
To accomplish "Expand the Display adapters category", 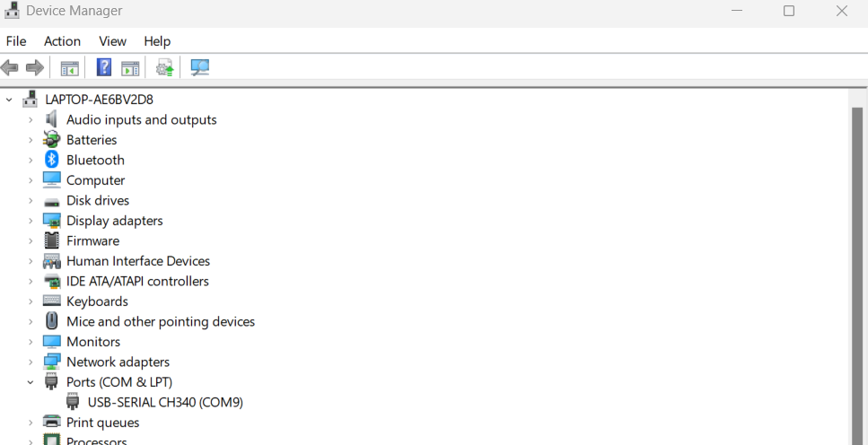I will point(31,221).
